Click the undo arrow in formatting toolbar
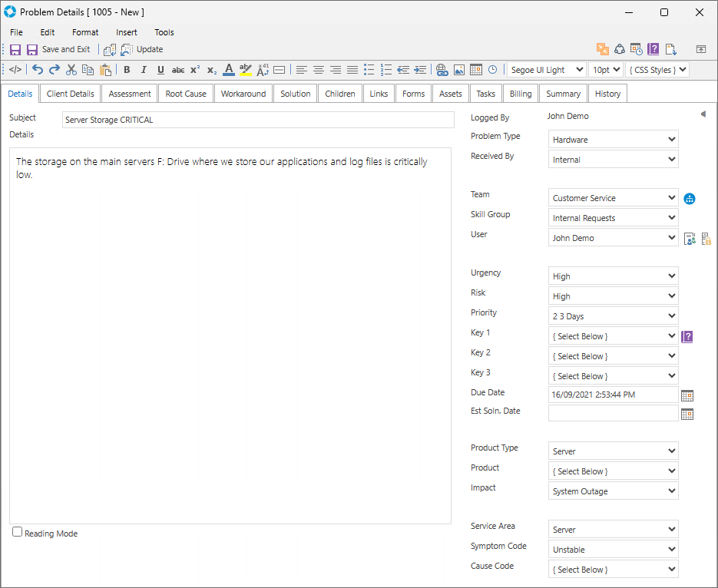The height and width of the screenshot is (588, 718). [x=38, y=70]
